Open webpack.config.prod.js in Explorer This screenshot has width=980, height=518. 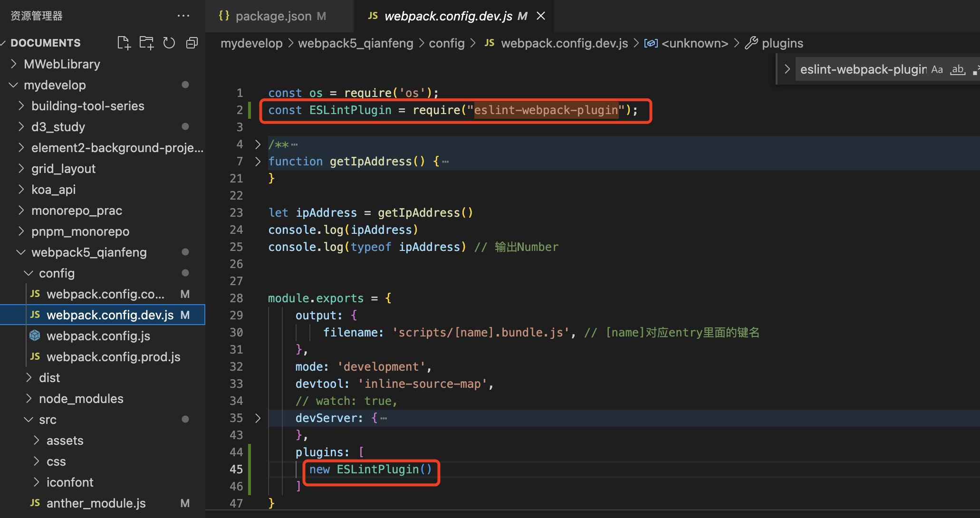click(113, 357)
